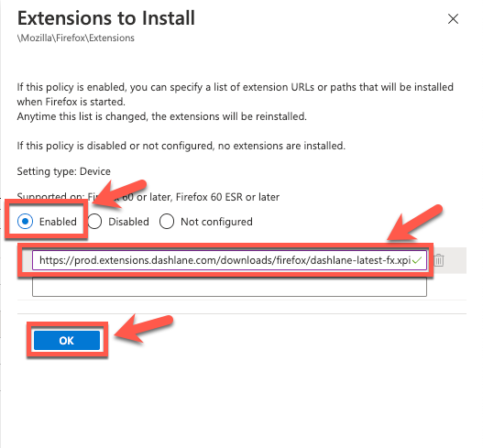Confirm settings with the OK button

point(67,341)
